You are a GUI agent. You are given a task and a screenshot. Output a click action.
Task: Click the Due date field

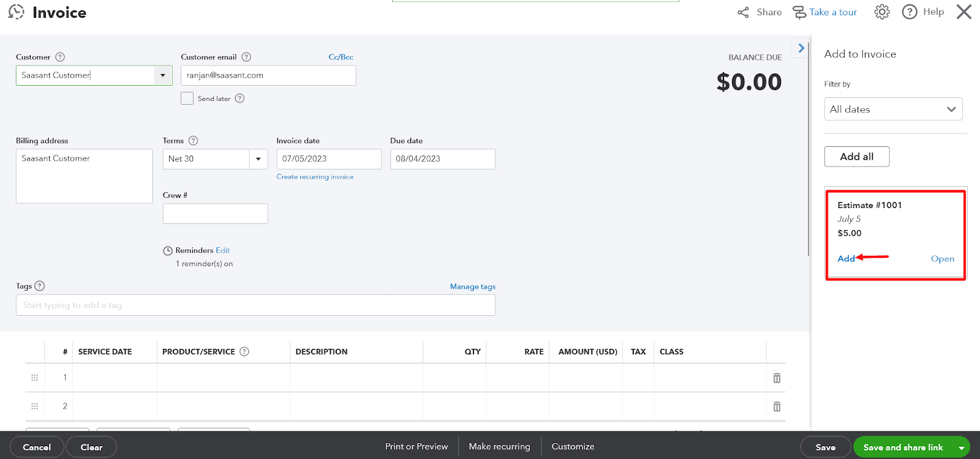pos(443,159)
